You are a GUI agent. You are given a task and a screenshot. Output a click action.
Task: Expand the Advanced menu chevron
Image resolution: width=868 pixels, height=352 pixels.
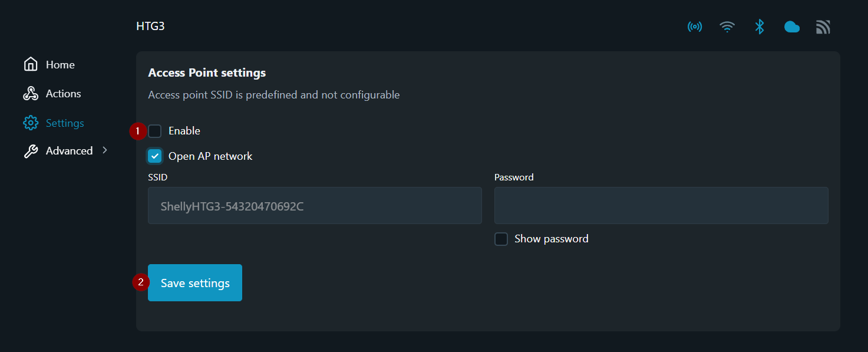click(x=105, y=150)
